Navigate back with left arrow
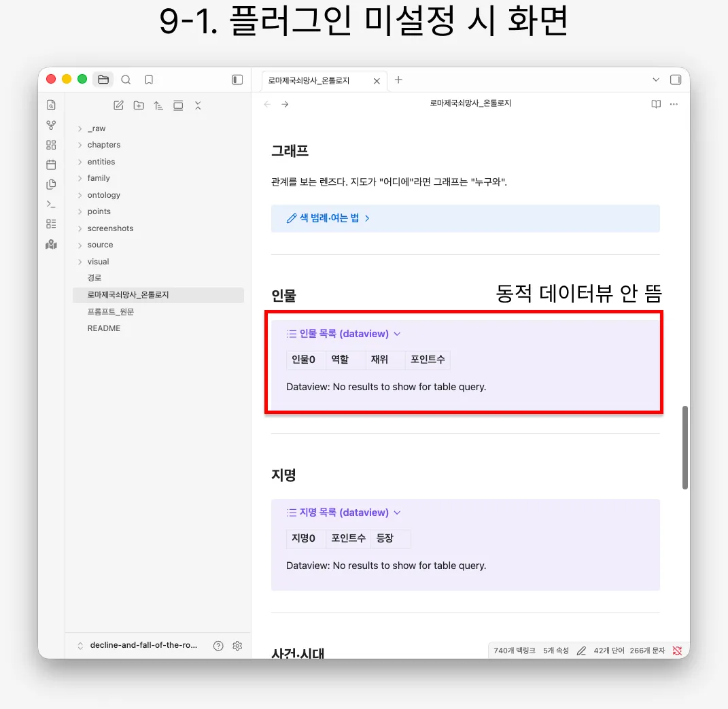This screenshot has height=709, width=728. click(267, 105)
